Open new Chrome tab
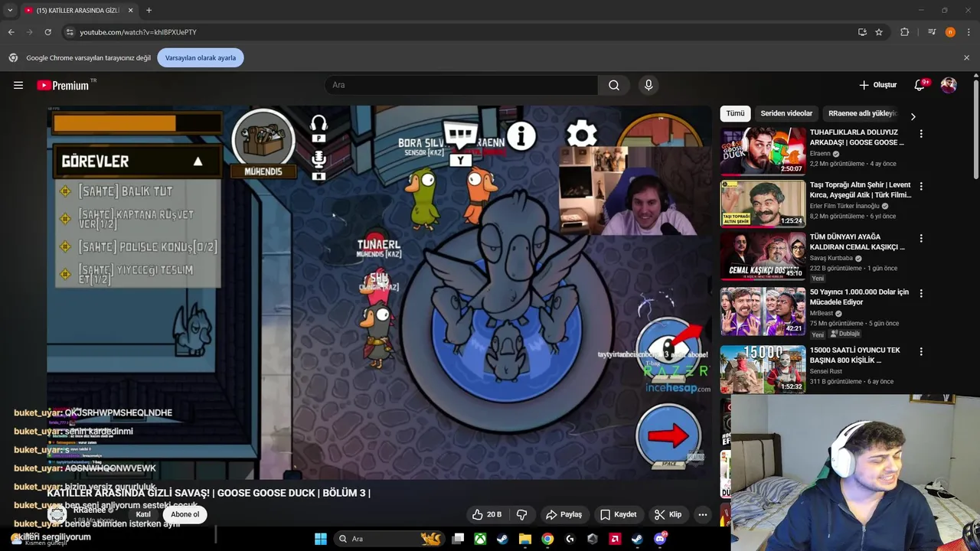980x551 pixels. click(149, 10)
